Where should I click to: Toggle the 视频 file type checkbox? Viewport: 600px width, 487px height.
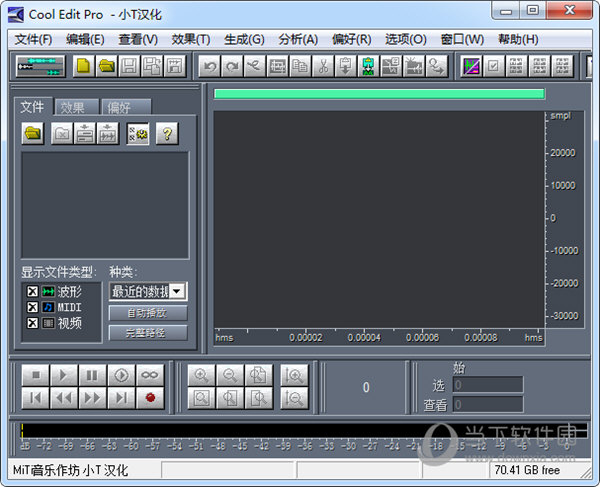[33, 323]
